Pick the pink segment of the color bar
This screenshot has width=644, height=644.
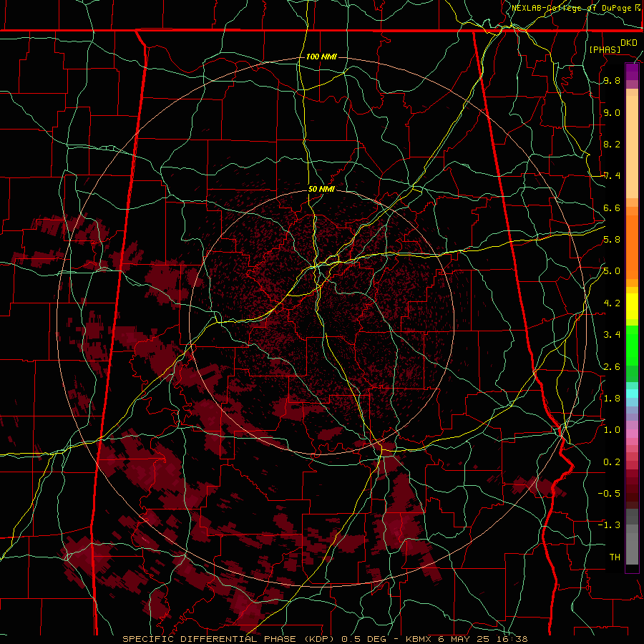pos(632,434)
